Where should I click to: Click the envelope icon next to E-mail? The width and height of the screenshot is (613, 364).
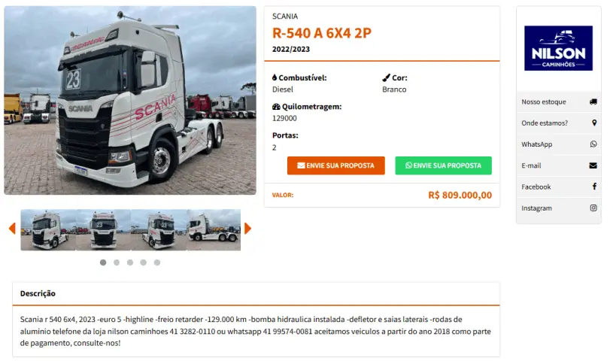pos(593,165)
